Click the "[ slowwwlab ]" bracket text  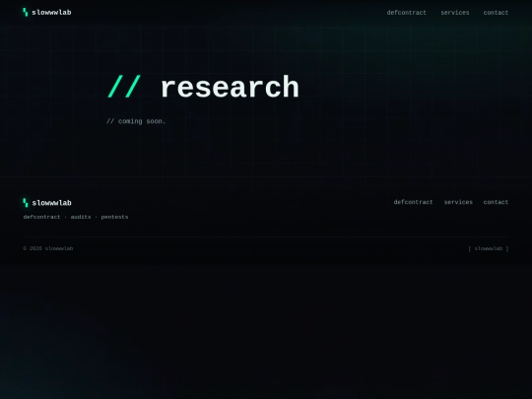coord(489,248)
